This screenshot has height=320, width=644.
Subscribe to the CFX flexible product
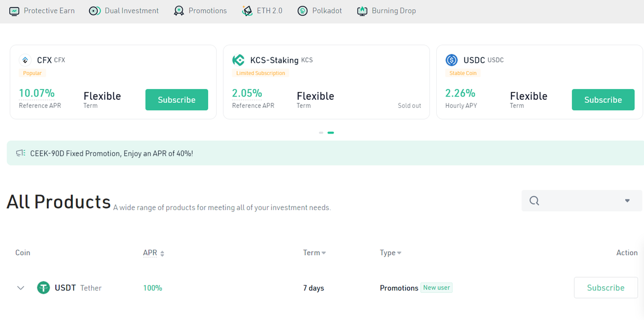click(x=177, y=100)
